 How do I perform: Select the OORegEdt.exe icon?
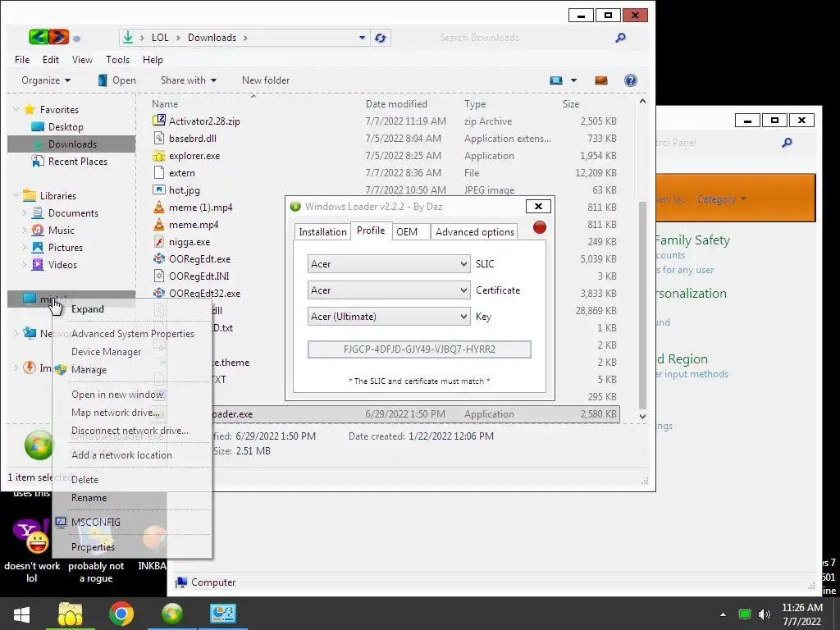(x=158, y=258)
